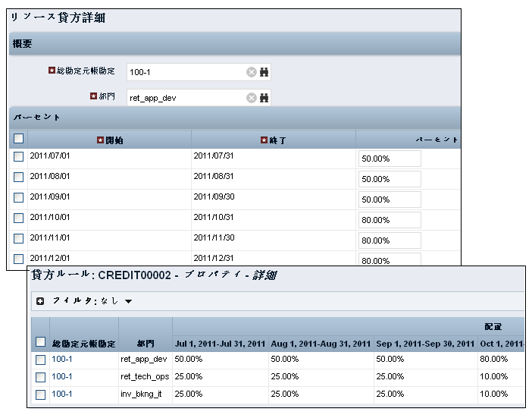Open lookup binoculars for 総勘定元帳勘定
This screenshot has height=418, width=532.
pyautogui.click(x=264, y=72)
